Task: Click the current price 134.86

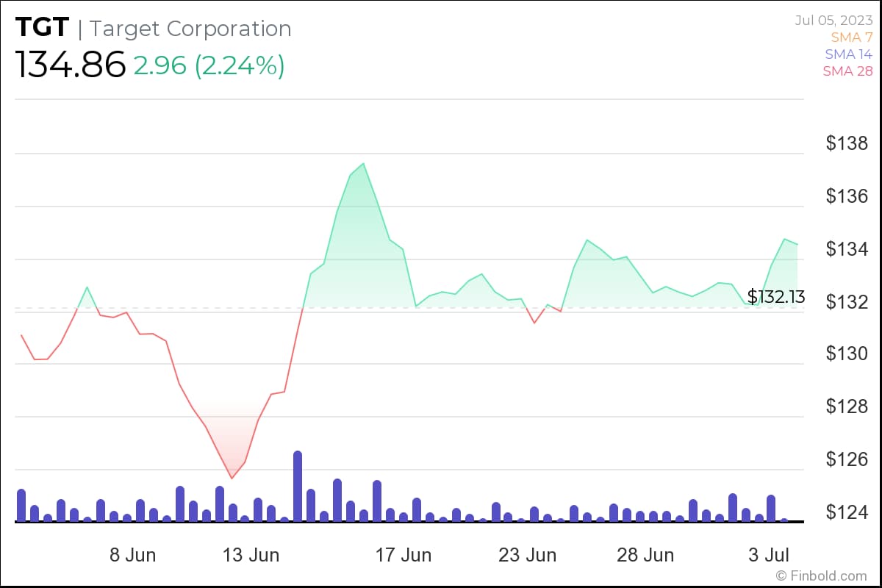Action: 71,65
